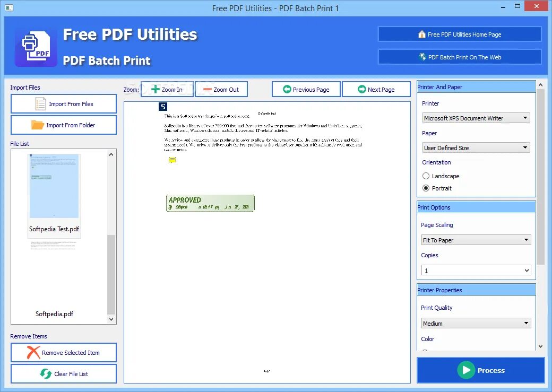Open the Print Quality dropdown

click(476, 323)
